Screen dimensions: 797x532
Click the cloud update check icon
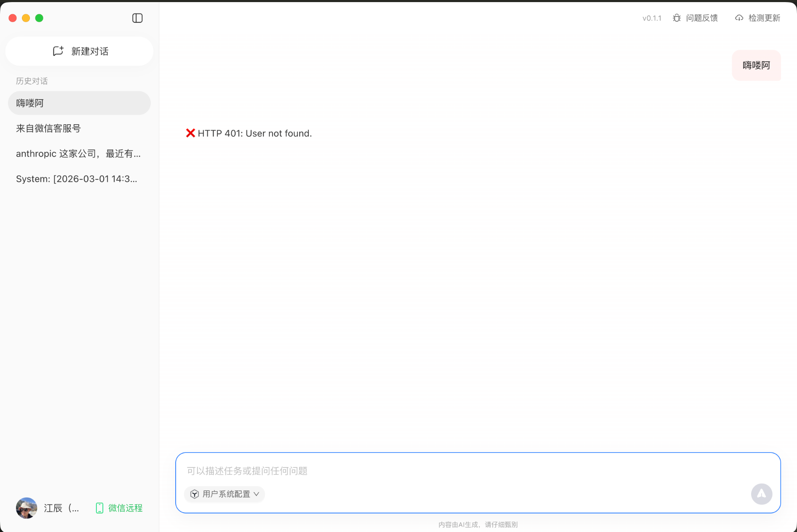click(739, 18)
